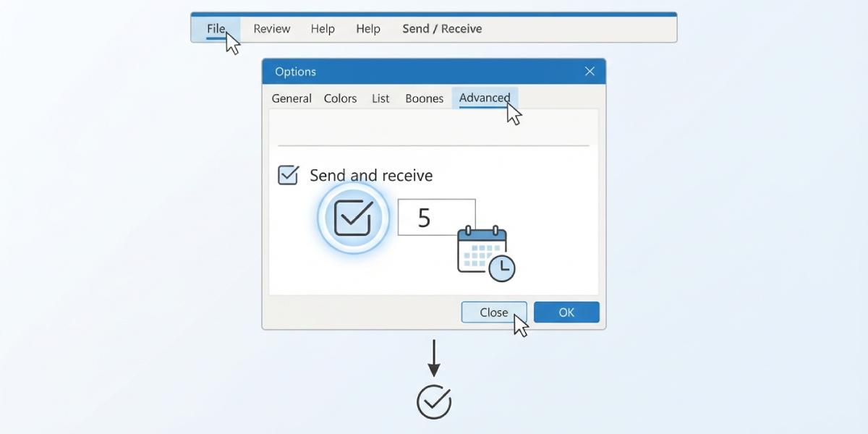This screenshot has height=434, width=868.
Task: Click the large highlighted checkbox
Action: tap(353, 218)
